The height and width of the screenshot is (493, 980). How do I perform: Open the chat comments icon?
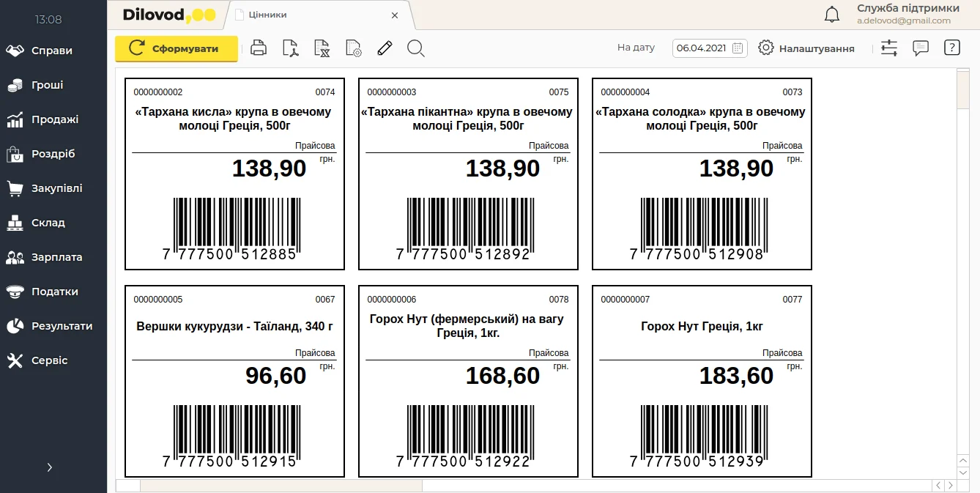click(x=921, y=48)
